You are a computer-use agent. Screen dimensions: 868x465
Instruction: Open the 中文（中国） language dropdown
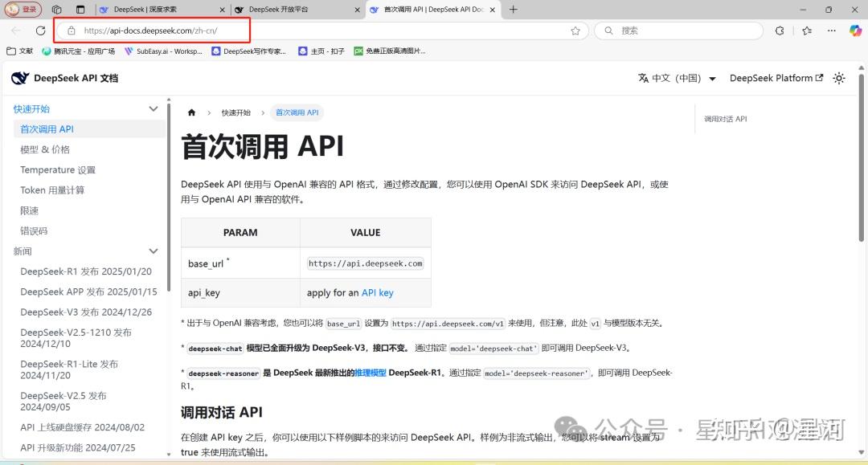tap(677, 79)
